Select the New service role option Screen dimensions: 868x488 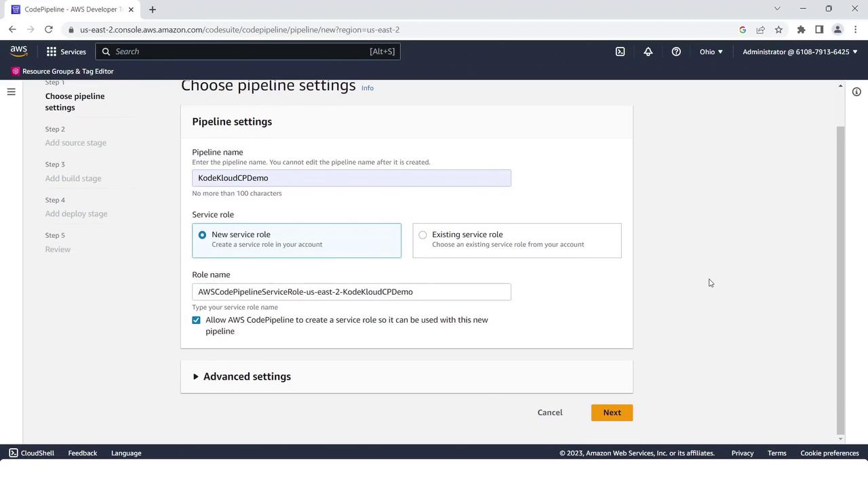coord(296,240)
